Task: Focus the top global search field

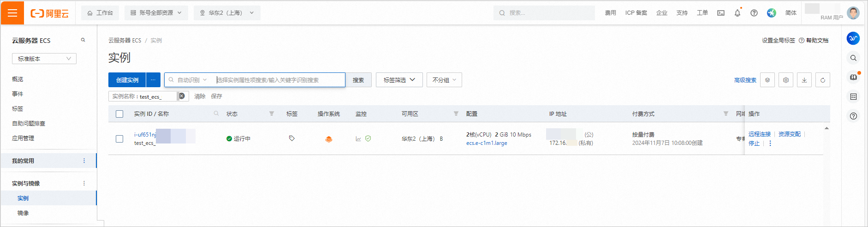Action: point(544,13)
